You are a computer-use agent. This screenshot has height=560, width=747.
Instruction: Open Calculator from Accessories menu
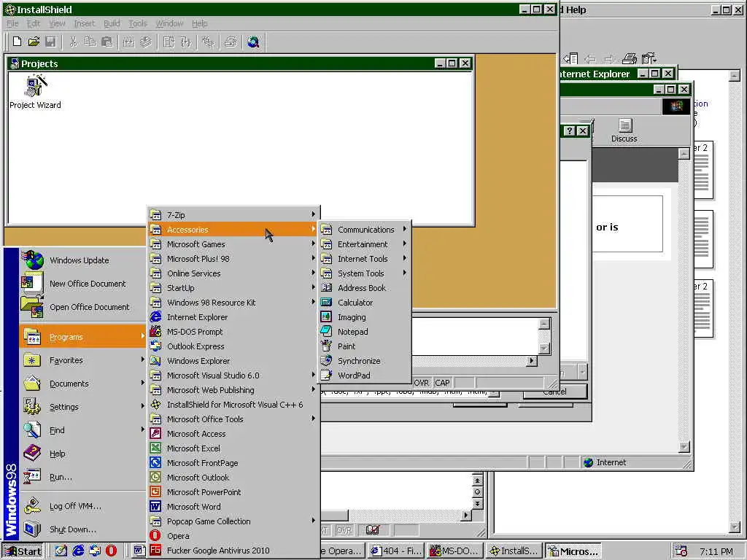(365, 303)
